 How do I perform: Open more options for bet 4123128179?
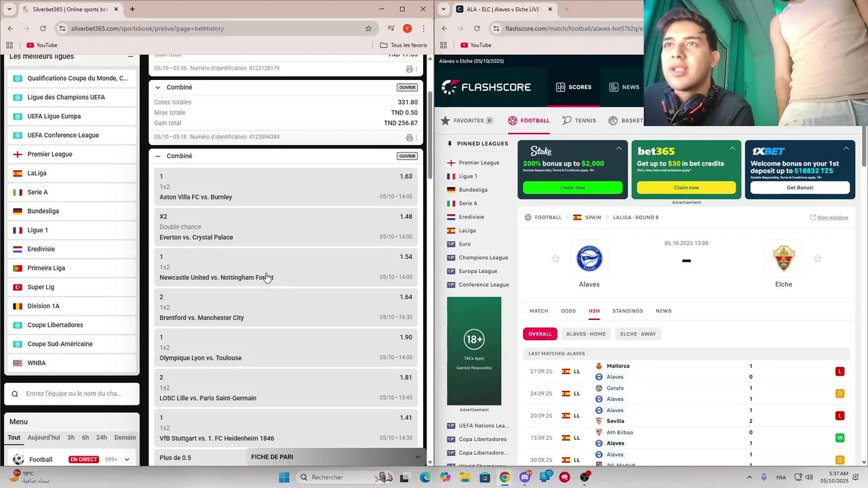coord(416,69)
